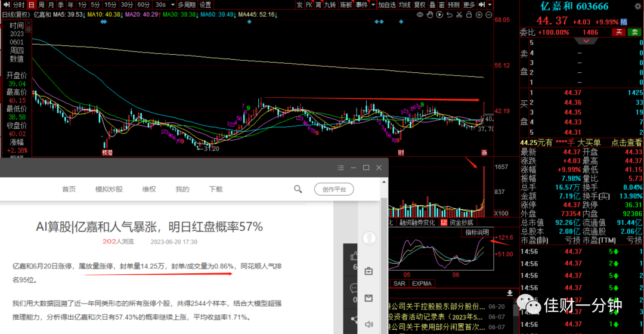
Task: Switch chart to 30分 period
Action: click(x=127, y=5)
